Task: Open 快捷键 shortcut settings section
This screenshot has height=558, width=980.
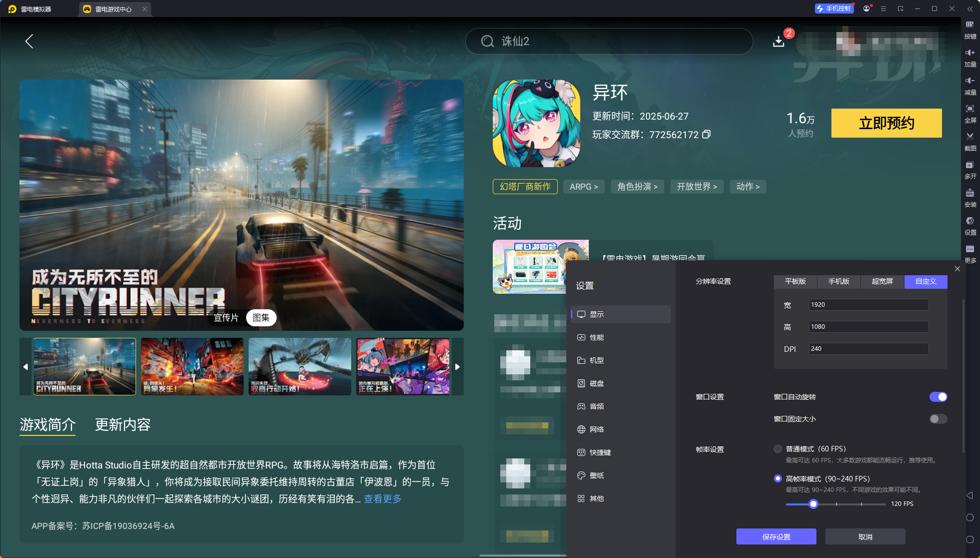Action: tap(620, 452)
